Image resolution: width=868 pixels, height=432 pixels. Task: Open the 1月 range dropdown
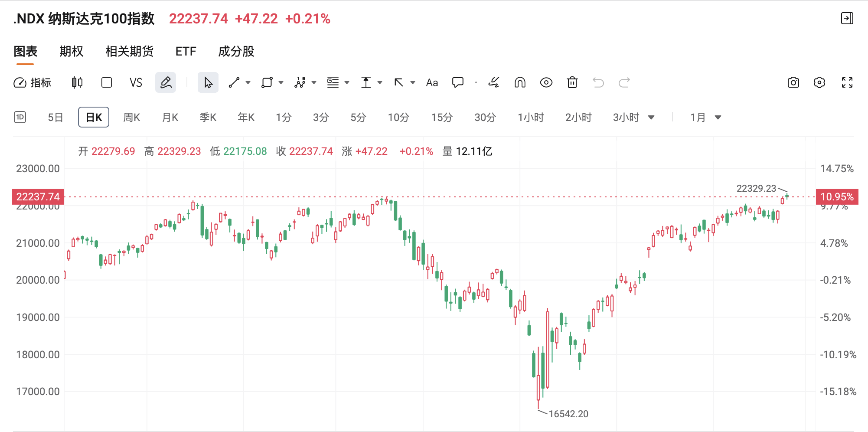[705, 118]
